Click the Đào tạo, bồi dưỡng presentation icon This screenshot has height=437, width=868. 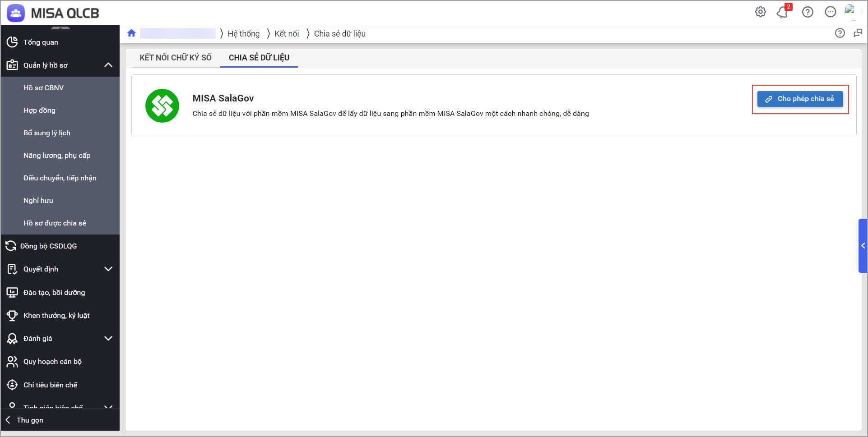[x=12, y=292]
